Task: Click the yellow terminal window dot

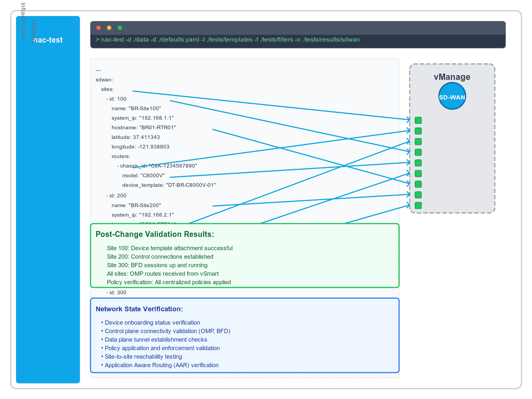Action: pyautogui.click(x=109, y=28)
